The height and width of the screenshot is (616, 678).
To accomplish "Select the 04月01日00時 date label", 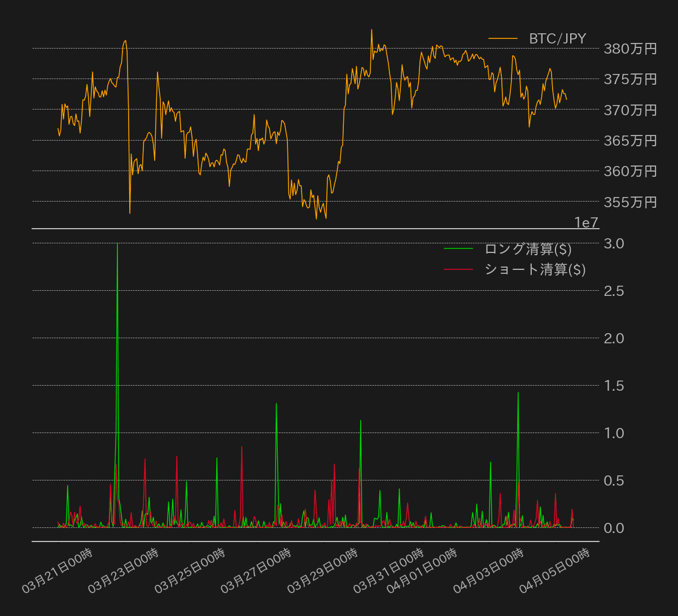I will pyautogui.click(x=422, y=570).
